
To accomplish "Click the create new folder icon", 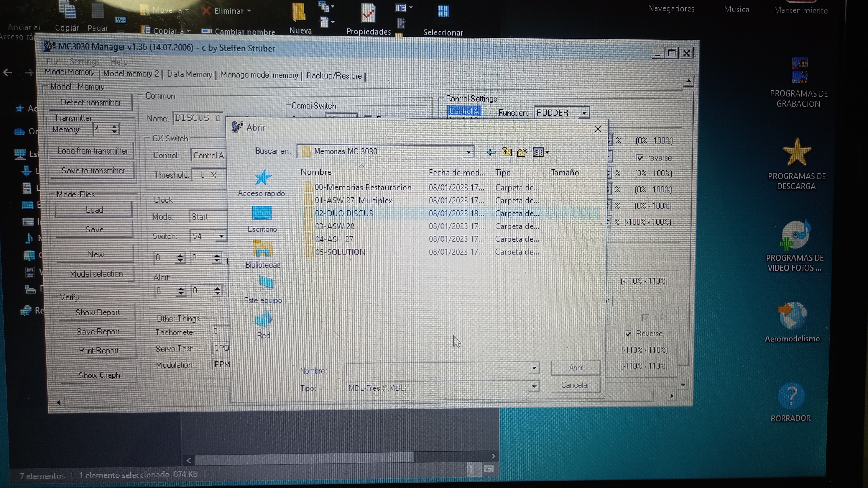I will (x=522, y=152).
